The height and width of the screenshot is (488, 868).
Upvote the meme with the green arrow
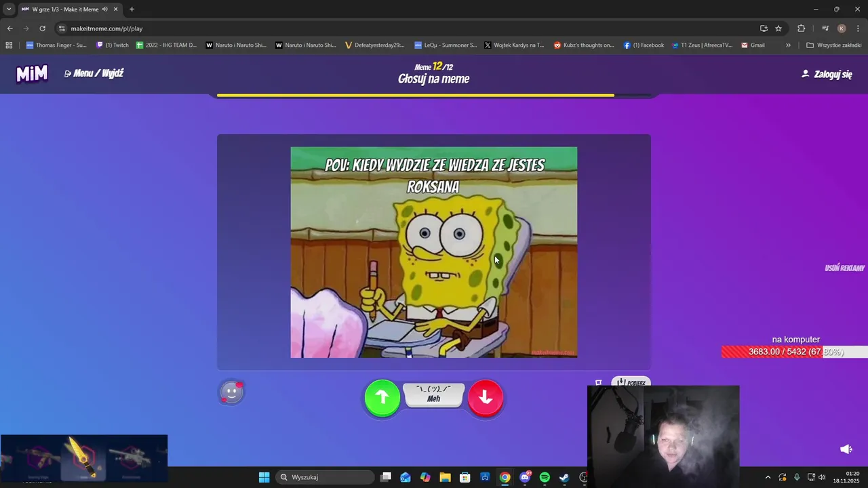point(382,398)
